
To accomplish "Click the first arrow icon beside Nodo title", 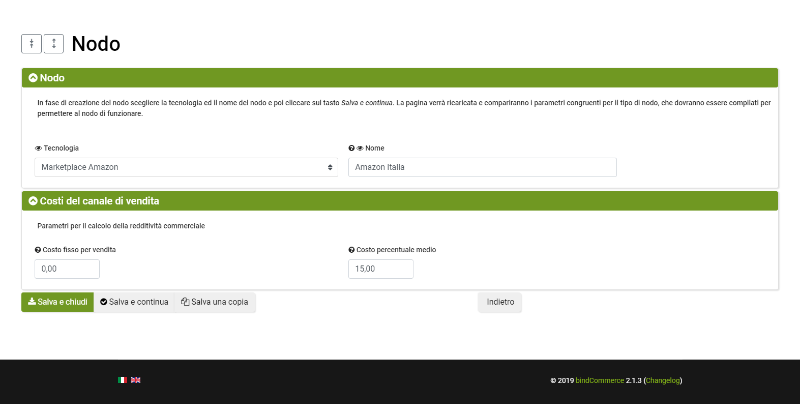I will click(x=32, y=44).
